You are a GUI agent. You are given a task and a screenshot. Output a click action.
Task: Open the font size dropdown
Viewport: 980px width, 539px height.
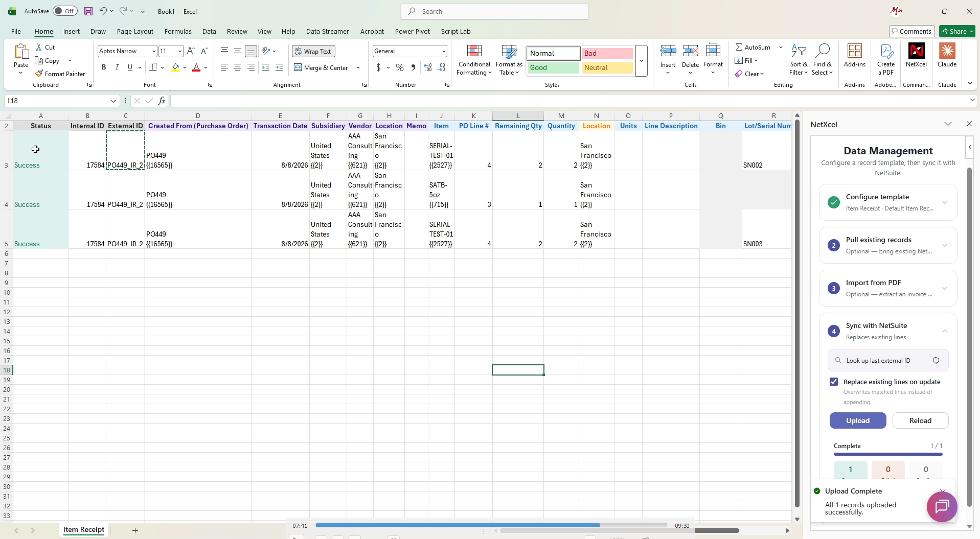tap(180, 51)
